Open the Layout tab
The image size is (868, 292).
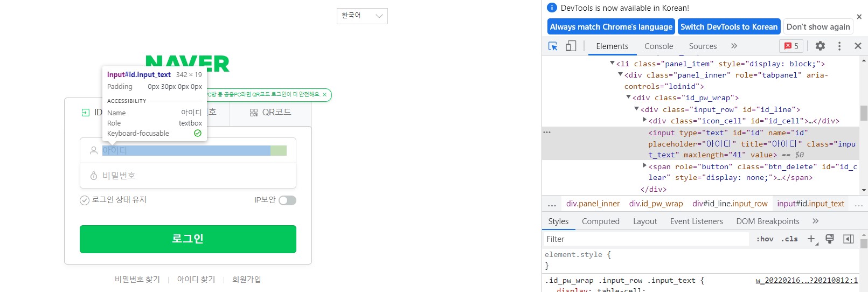coord(644,221)
